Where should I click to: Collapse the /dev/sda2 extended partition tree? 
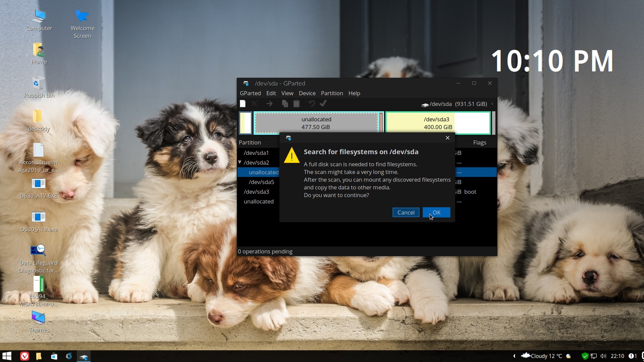point(240,162)
